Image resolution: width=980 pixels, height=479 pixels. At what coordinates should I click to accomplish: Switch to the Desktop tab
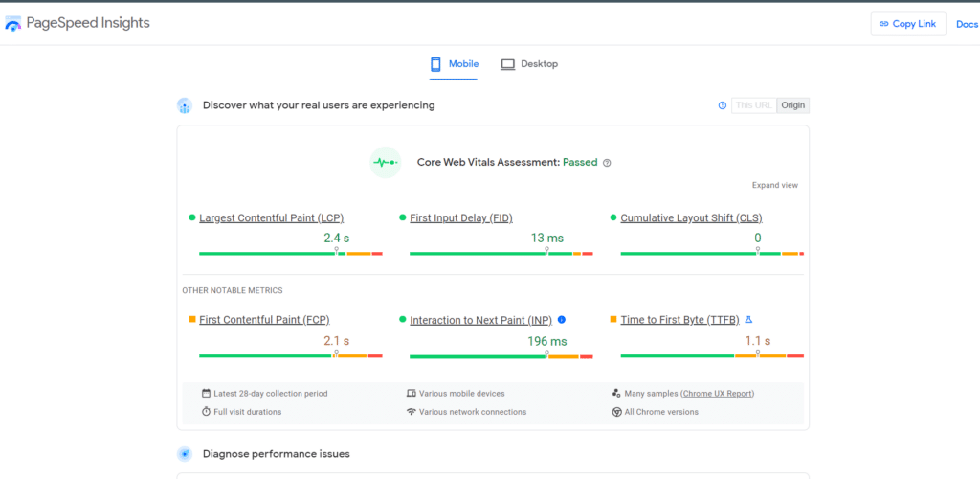pyautogui.click(x=529, y=64)
